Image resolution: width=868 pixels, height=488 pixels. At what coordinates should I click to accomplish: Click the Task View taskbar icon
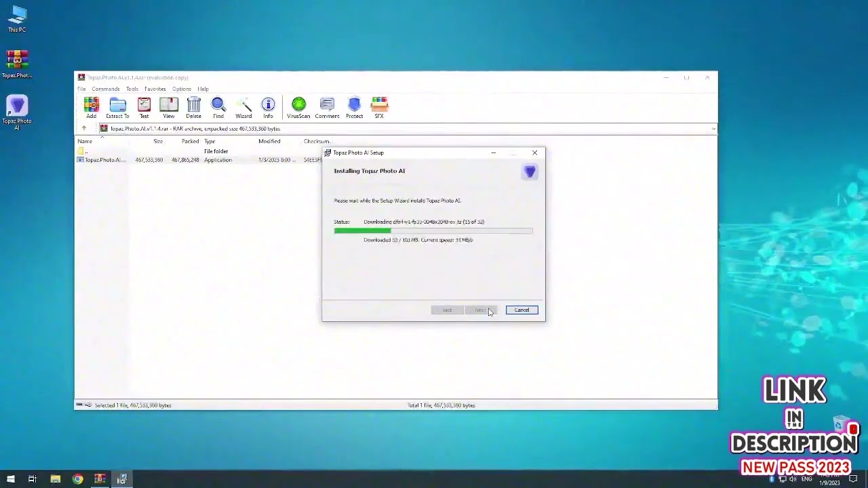tap(32, 479)
